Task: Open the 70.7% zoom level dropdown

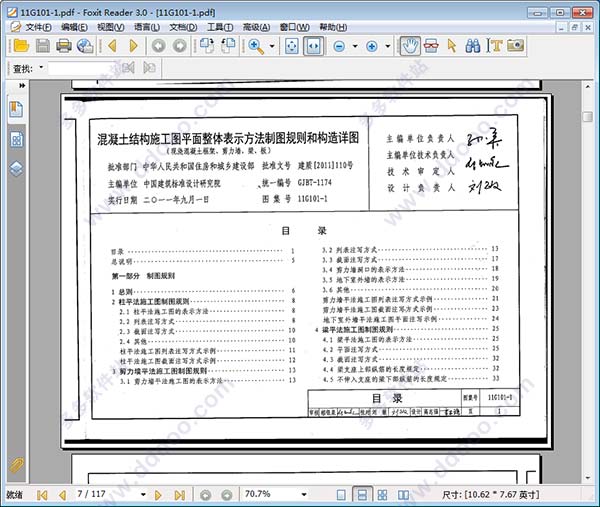Action: click(x=303, y=494)
